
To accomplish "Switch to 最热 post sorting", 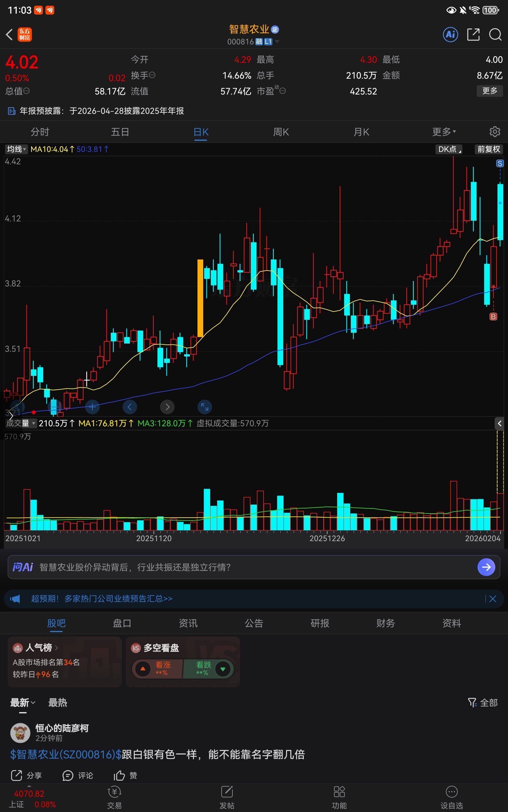I will 57,703.
